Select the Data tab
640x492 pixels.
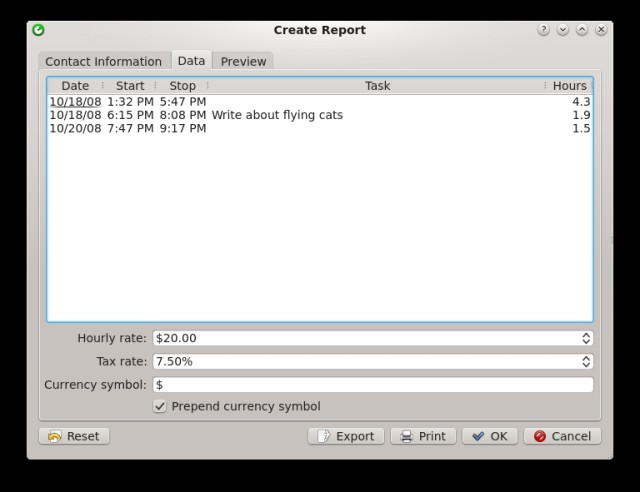[x=191, y=61]
